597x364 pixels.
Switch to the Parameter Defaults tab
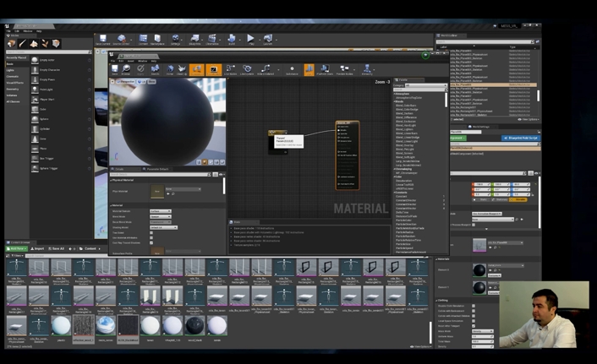click(x=157, y=169)
